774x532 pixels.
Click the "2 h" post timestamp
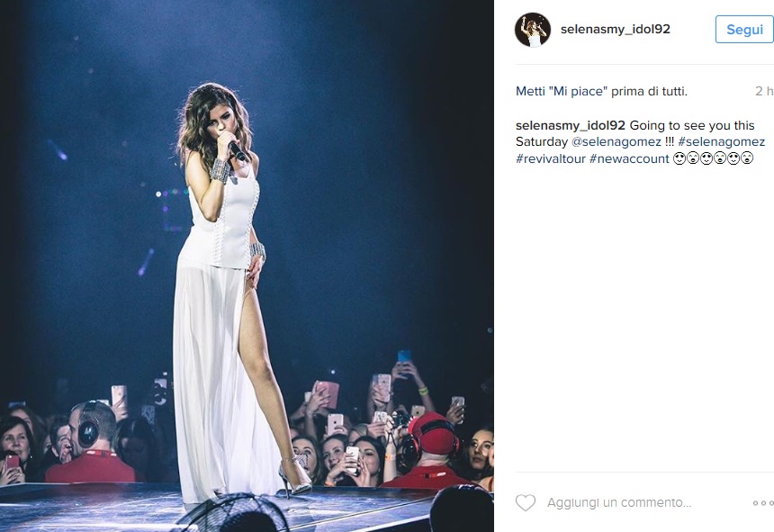(764, 91)
